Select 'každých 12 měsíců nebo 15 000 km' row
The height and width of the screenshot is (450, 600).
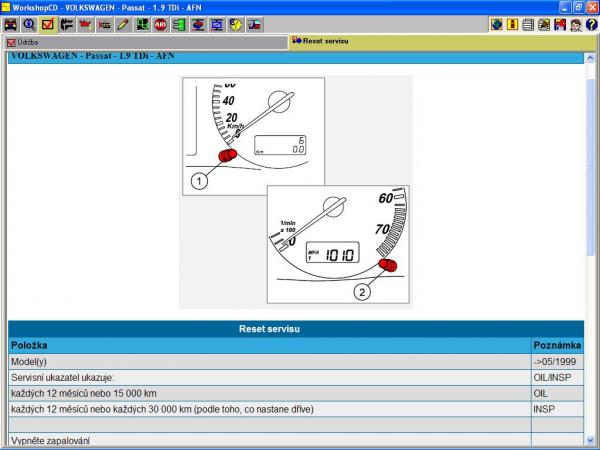tap(296, 393)
